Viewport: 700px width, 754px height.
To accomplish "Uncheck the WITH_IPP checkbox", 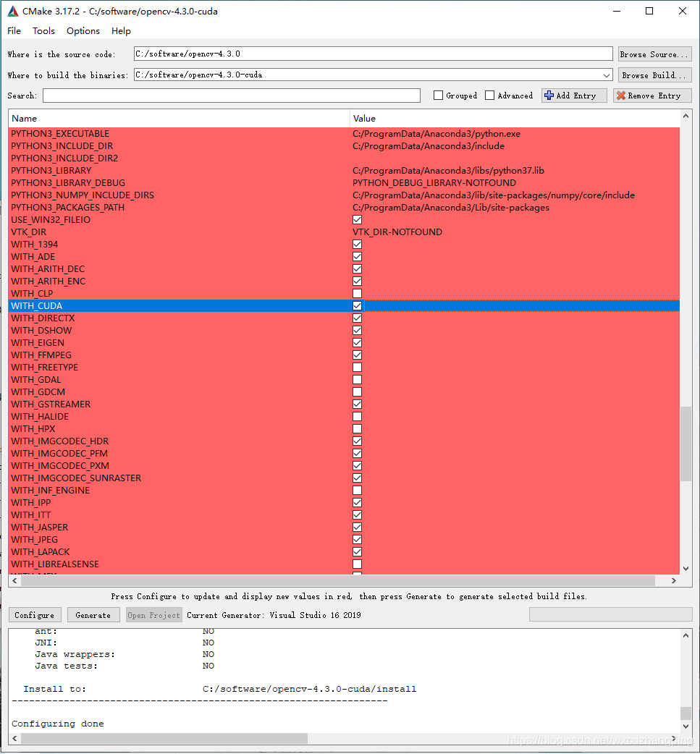I will pos(357,502).
